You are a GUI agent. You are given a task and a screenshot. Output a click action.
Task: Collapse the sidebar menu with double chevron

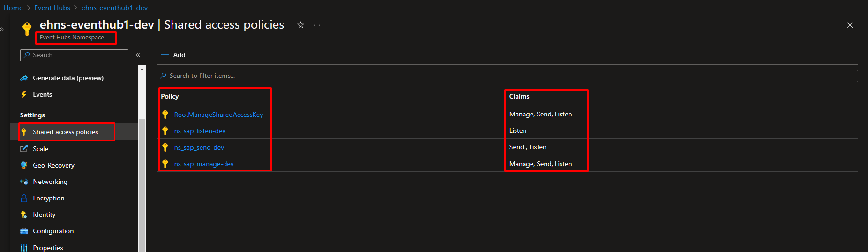[138, 55]
